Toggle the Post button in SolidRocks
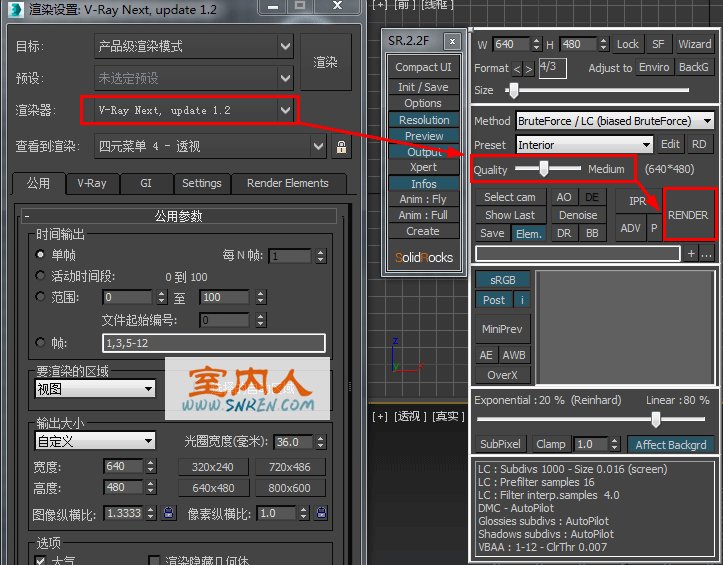723x565 pixels. tap(494, 300)
